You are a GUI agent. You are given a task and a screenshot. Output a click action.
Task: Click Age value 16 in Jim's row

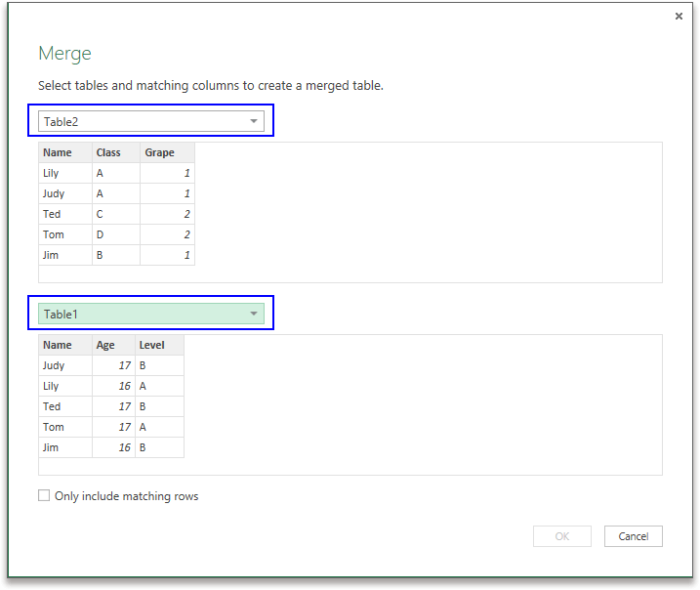(x=113, y=448)
